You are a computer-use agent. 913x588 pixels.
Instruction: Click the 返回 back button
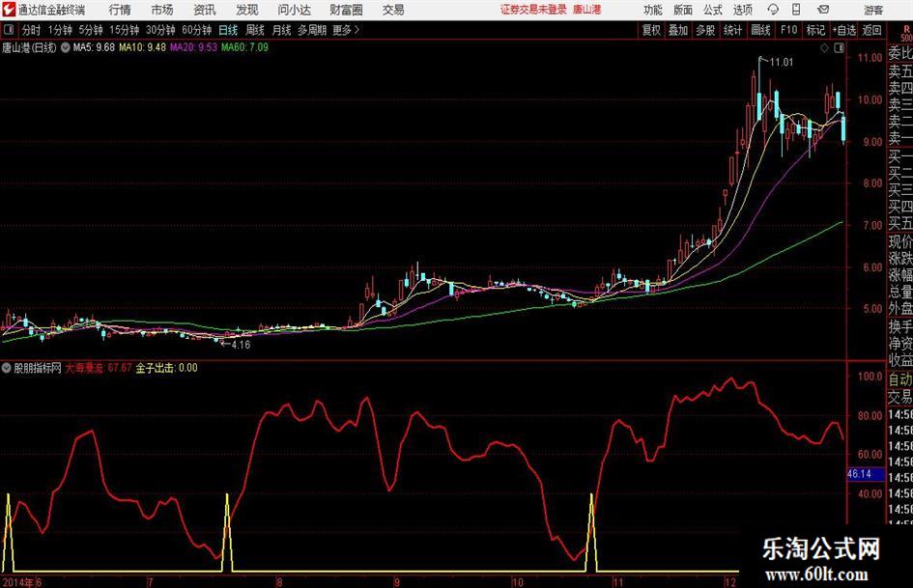[x=872, y=30]
